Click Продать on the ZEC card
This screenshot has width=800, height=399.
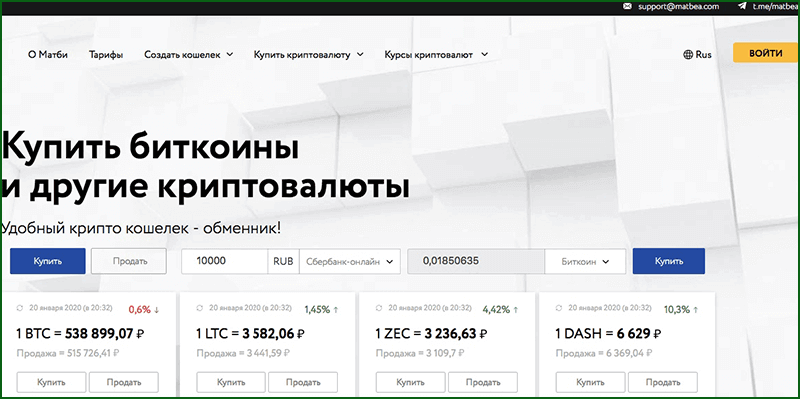pos(483,382)
